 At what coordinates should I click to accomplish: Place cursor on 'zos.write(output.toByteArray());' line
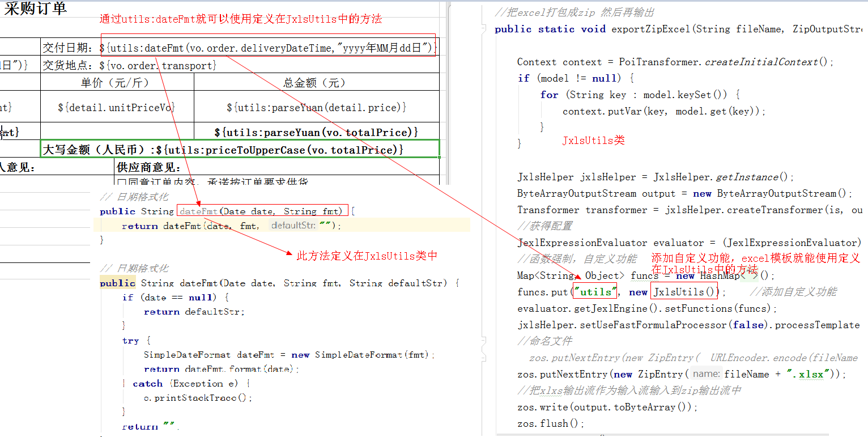(607, 407)
